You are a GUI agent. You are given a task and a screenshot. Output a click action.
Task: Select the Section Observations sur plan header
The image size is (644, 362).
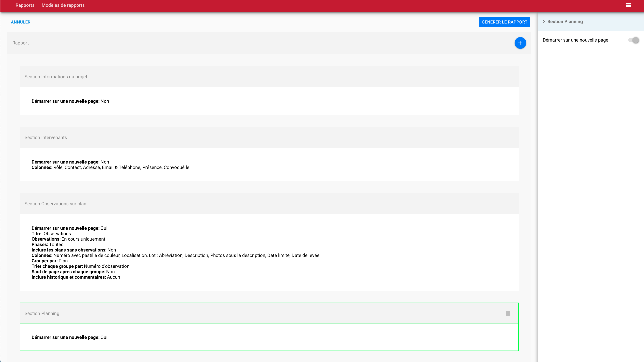55,204
